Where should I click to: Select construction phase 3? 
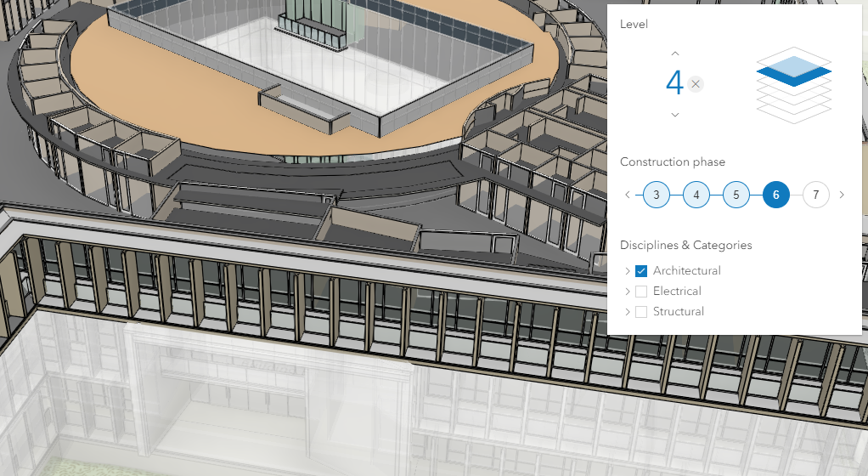click(656, 195)
